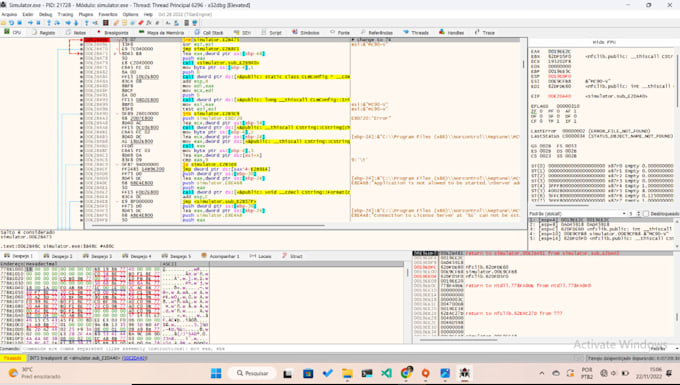Open Windows Start from the taskbar
The image size is (680, 385).
216,373
